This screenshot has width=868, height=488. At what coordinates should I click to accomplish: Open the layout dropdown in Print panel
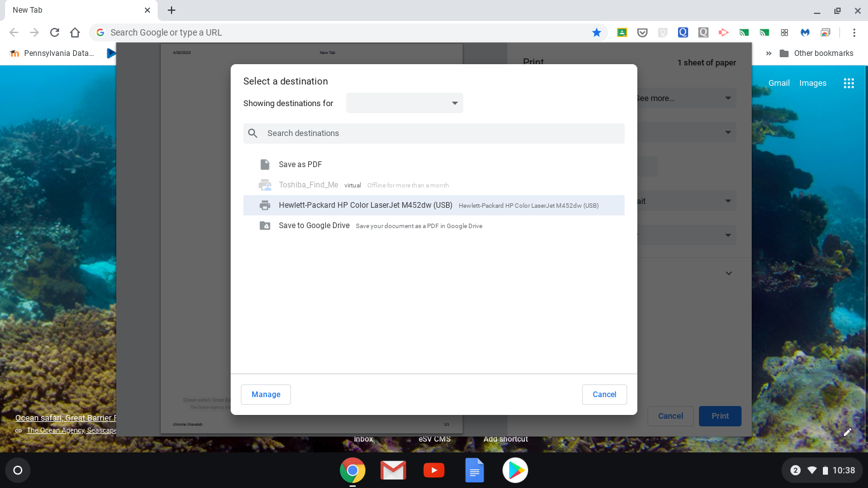[x=686, y=201]
